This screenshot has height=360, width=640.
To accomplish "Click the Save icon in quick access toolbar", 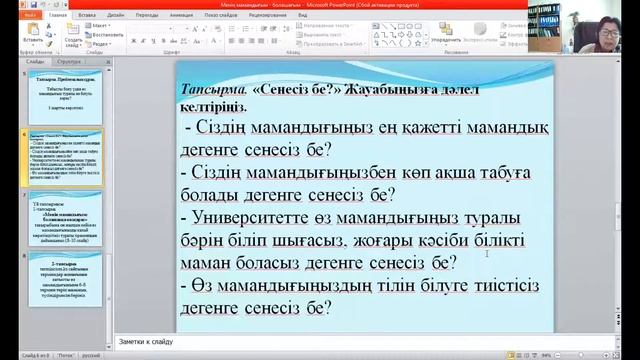I will coord(34,5).
